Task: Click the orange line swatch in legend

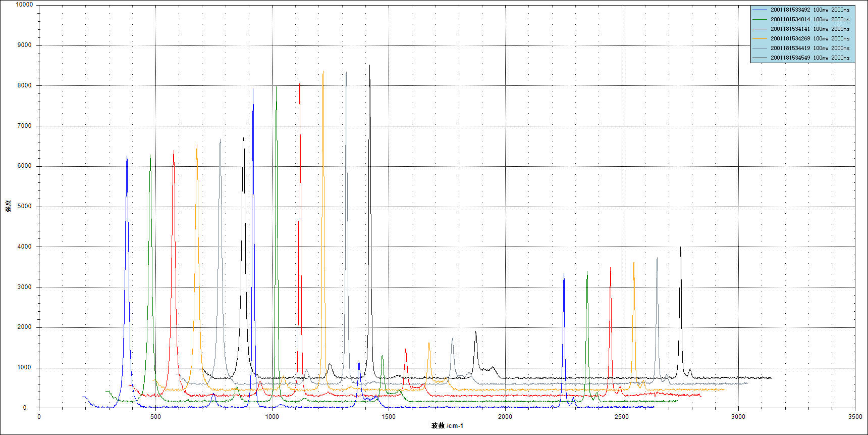Action: click(759, 38)
